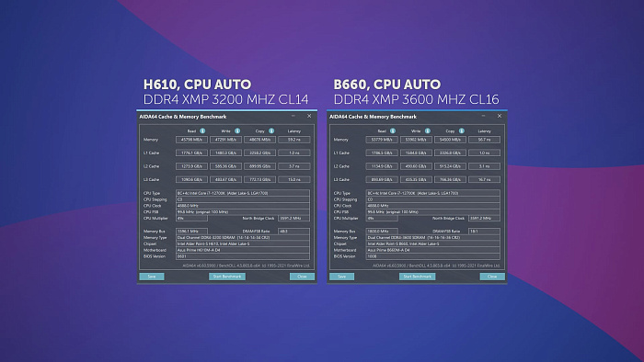This screenshot has height=362, width=644.
Task: Click Motherboard field showing Asus Prime B660M-A D4
Action: click(433, 250)
